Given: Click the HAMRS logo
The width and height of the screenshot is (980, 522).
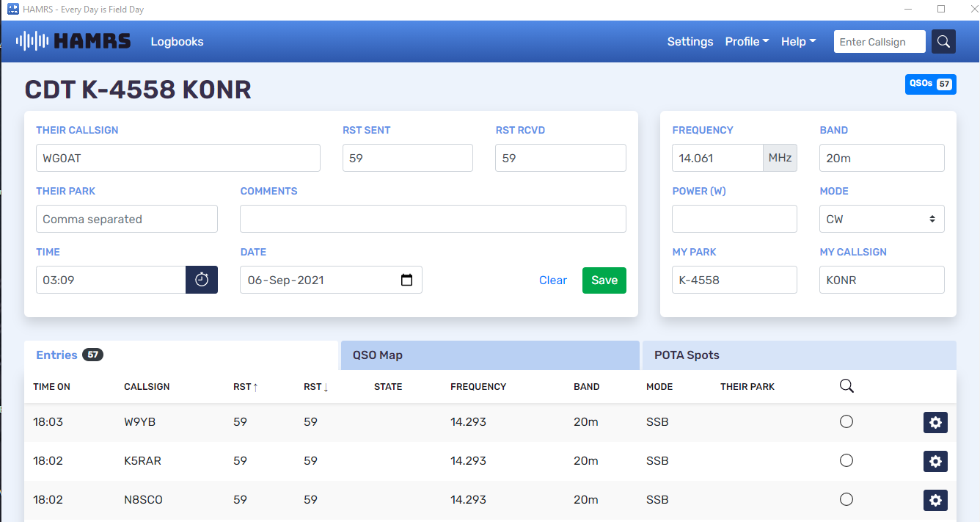Looking at the screenshot, I should 73,41.
